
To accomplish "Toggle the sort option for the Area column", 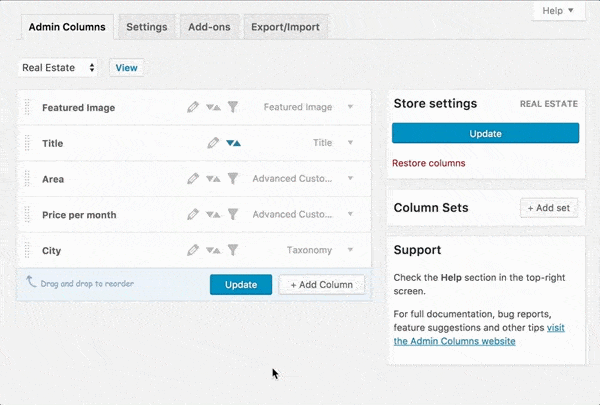I will [213, 179].
